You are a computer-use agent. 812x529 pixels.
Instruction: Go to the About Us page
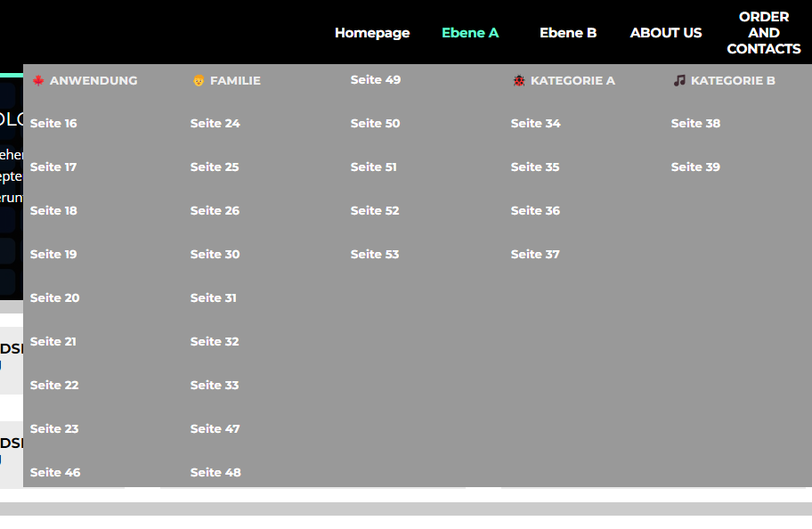pos(666,33)
